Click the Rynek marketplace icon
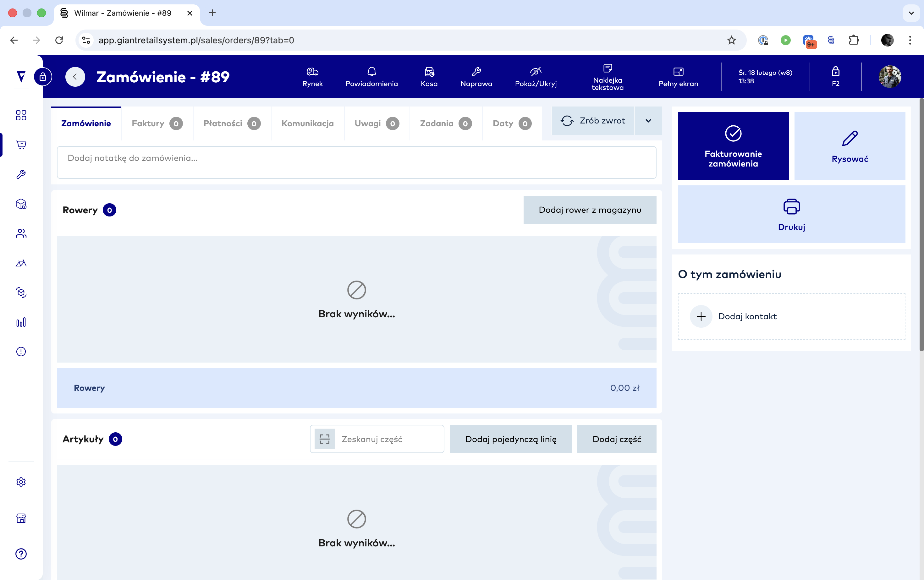Screen dimensions: 924x580 click(312, 77)
